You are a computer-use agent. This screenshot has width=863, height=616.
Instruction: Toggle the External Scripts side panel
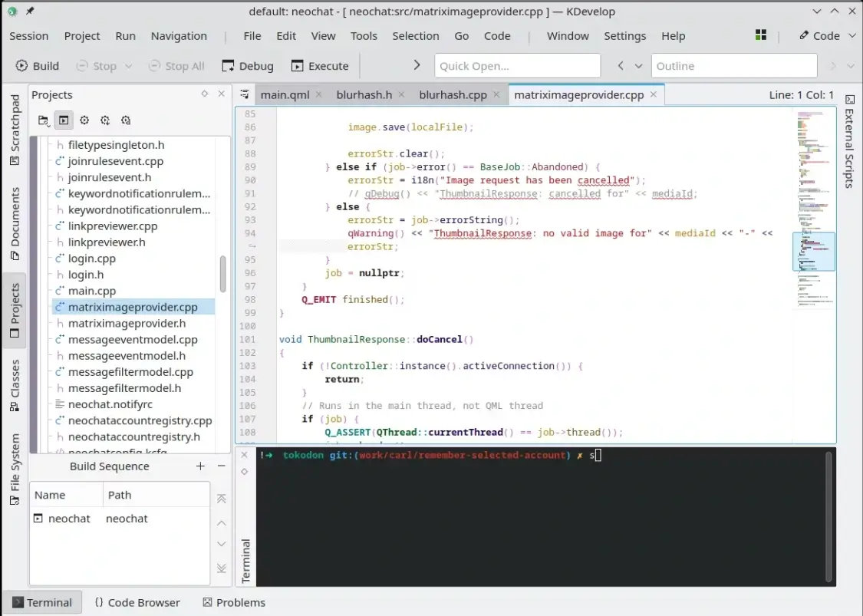(849, 141)
